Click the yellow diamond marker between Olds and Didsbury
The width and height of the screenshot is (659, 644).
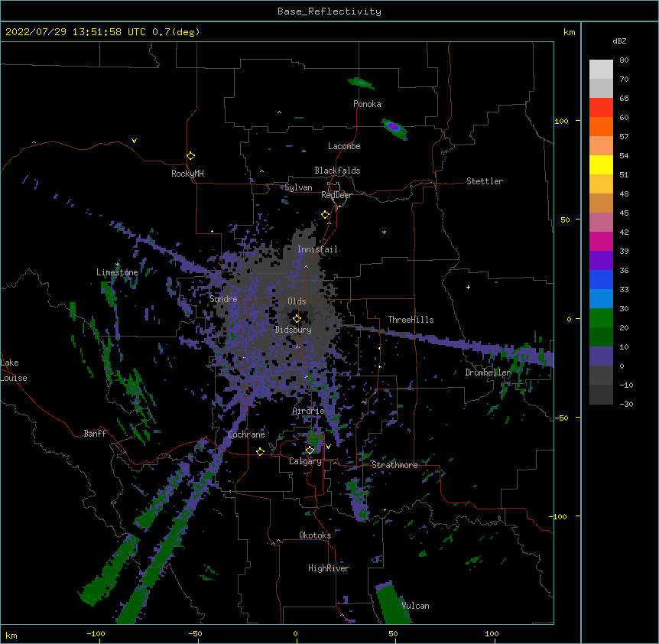297,319
